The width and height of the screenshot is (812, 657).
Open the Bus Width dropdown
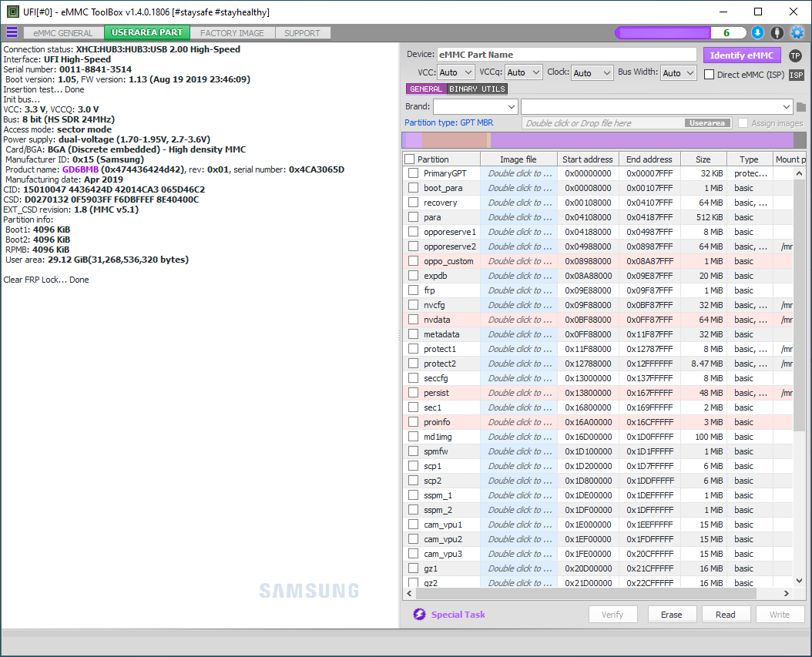678,72
